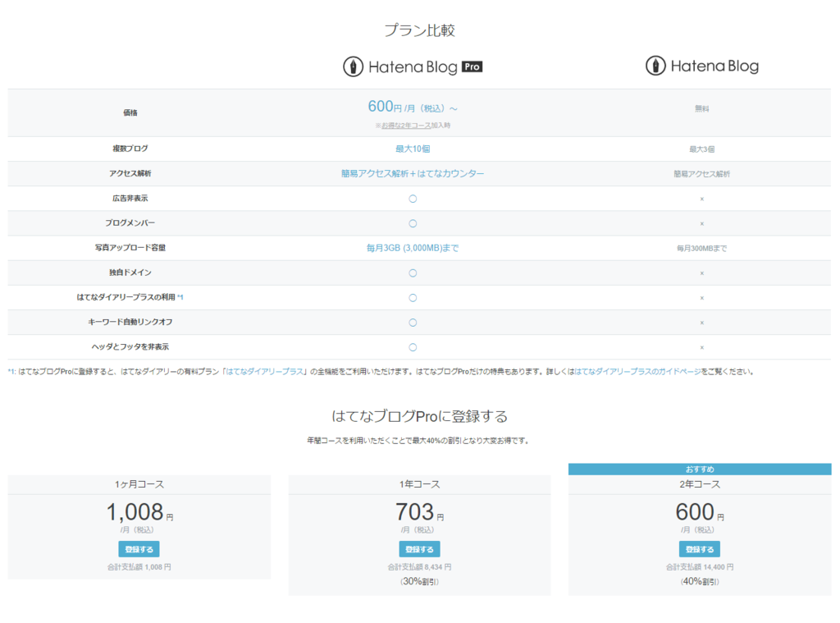Screen dimensions: 840x623
Task: Click the Hatena Blog Pro logo
Action: click(413, 66)
